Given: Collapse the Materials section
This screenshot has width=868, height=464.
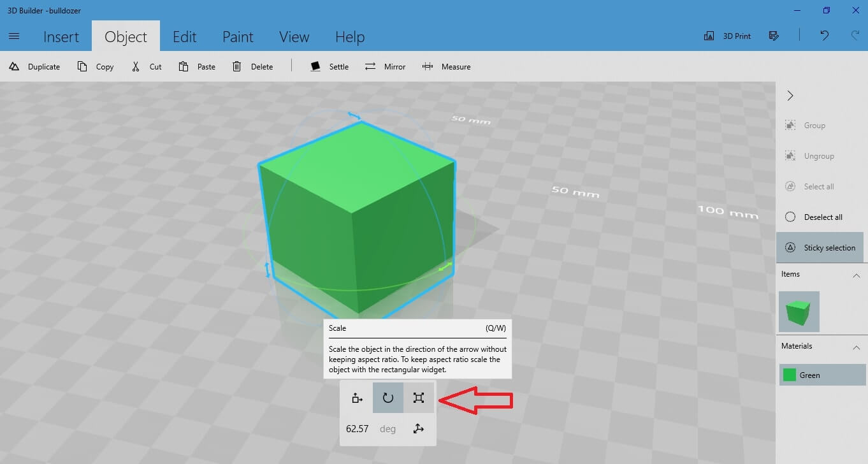Looking at the screenshot, I should (x=856, y=347).
